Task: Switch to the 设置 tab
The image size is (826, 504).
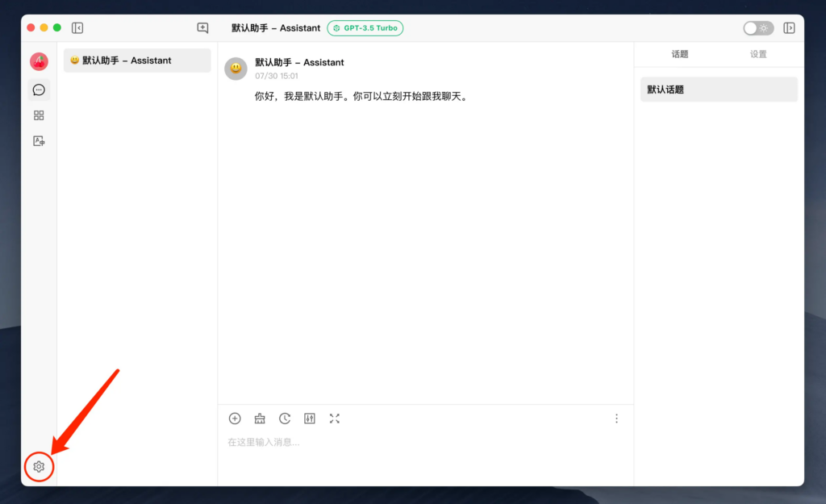Action: point(758,54)
